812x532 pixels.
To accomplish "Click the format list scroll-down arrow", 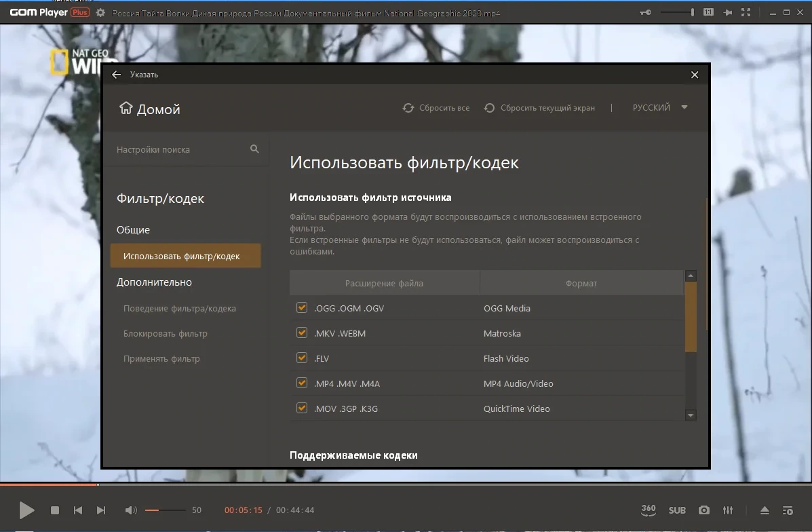I will (691, 415).
